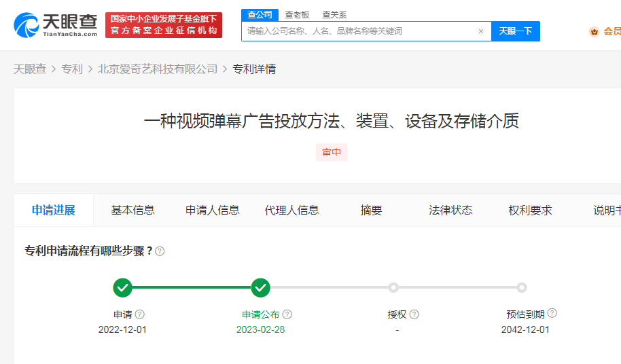
Task: Open help icon beside 专利申请流程有哪些步骤
Action: [160, 251]
